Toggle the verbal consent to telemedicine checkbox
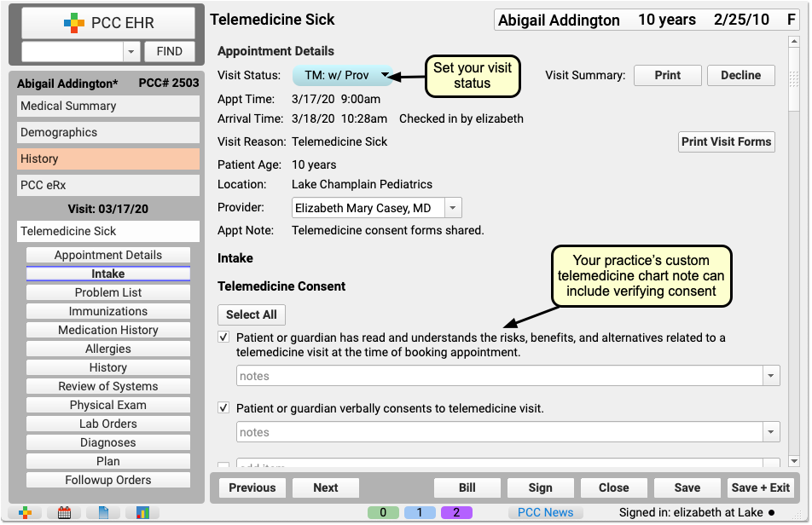 223,408
